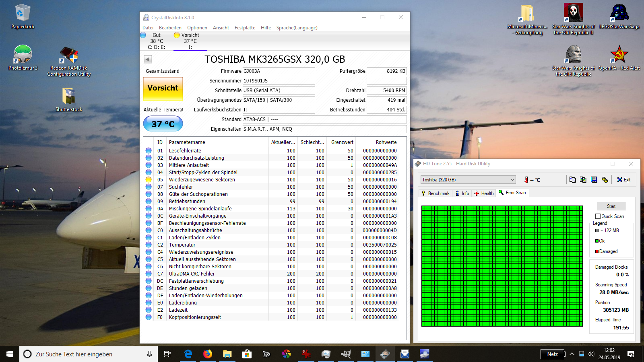Open the Toshiba (320 GB) drive dropdown
644x362 pixels.
pyautogui.click(x=468, y=180)
